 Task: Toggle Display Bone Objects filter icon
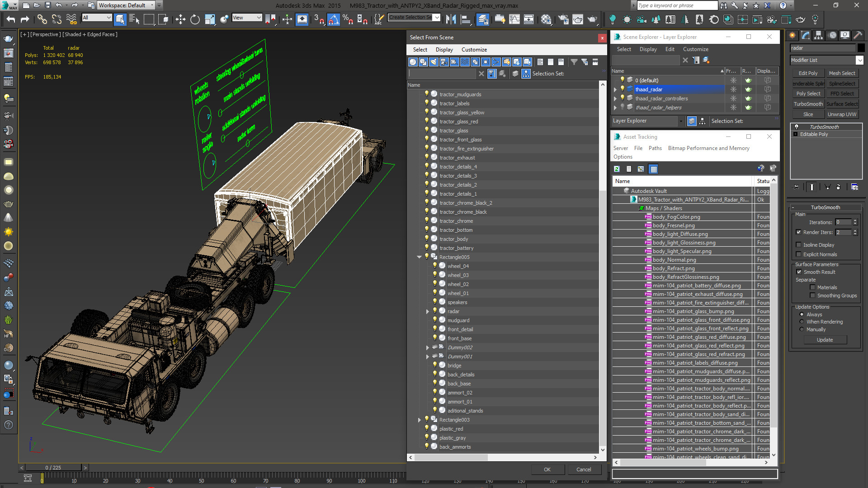point(496,62)
